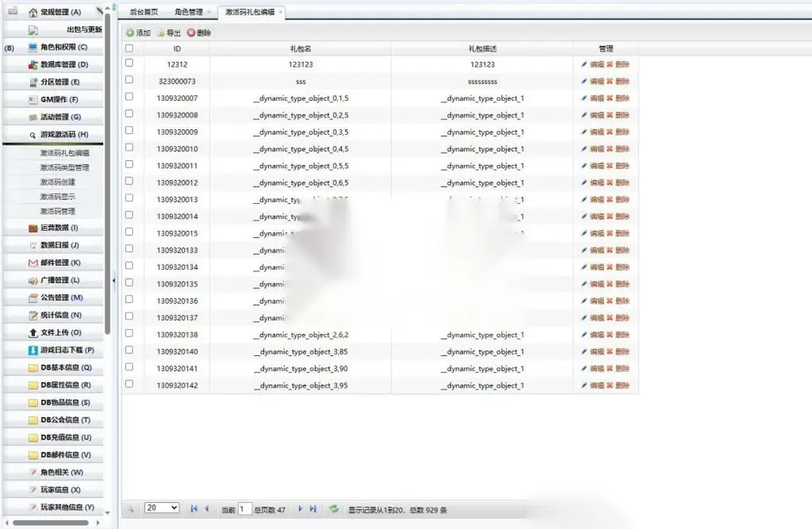Go to the next page in the pager
The height and width of the screenshot is (529, 812).
pos(300,509)
